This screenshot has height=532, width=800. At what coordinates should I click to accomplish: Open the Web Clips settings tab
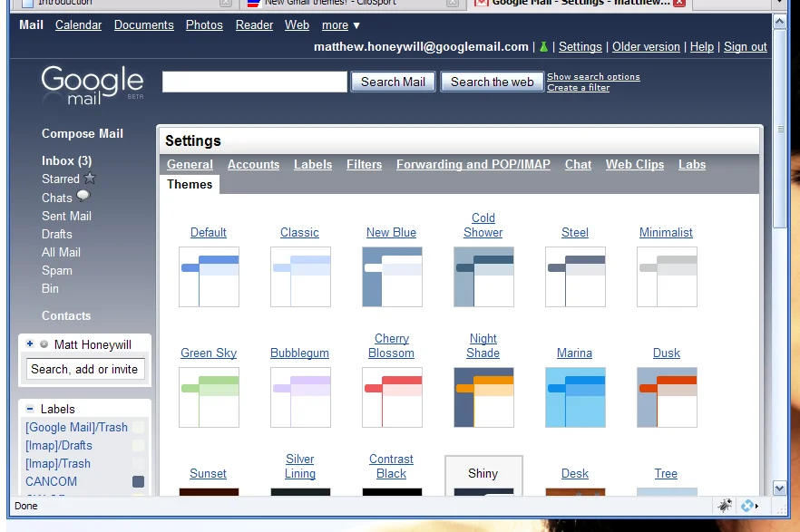click(635, 165)
